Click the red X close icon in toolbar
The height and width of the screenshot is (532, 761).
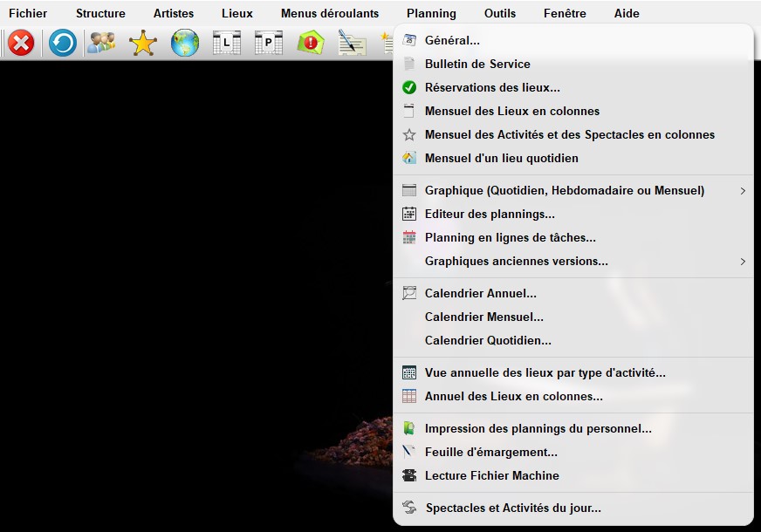(x=21, y=43)
